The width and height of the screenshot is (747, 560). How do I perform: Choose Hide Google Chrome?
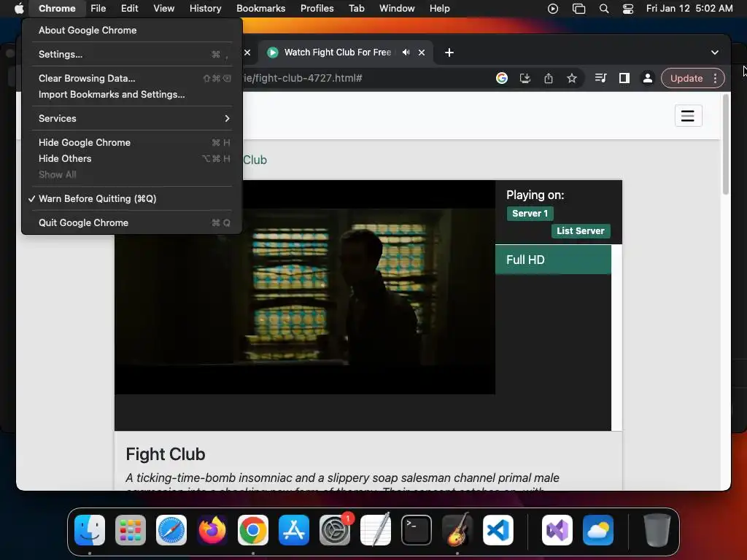132,142
